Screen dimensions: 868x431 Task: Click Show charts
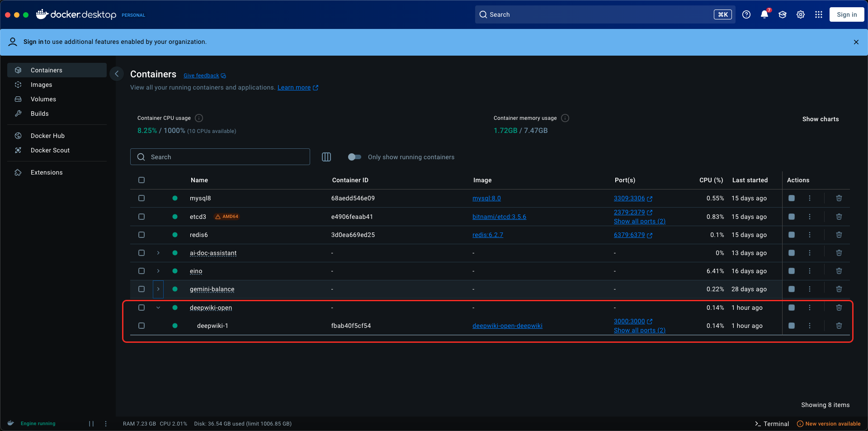pyautogui.click(x=820, y=119)
